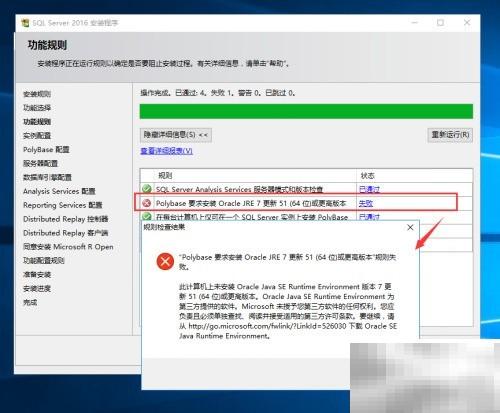Click the 规则检查结果 dialog title
This screenshot has height=413, width=500.
pos(164,227)
